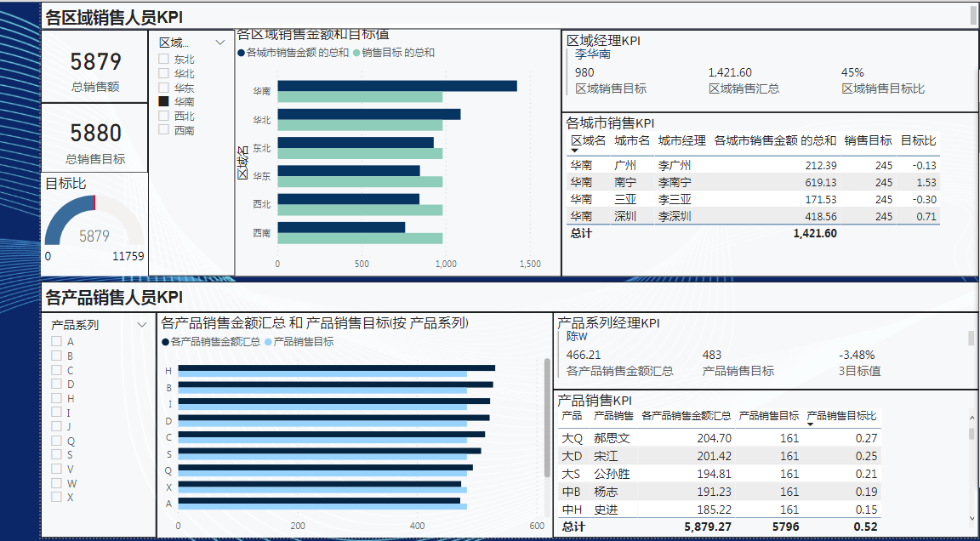
Task: Tick the 华东 checkbox in the 区域 slicer
Action: (163, 88)
